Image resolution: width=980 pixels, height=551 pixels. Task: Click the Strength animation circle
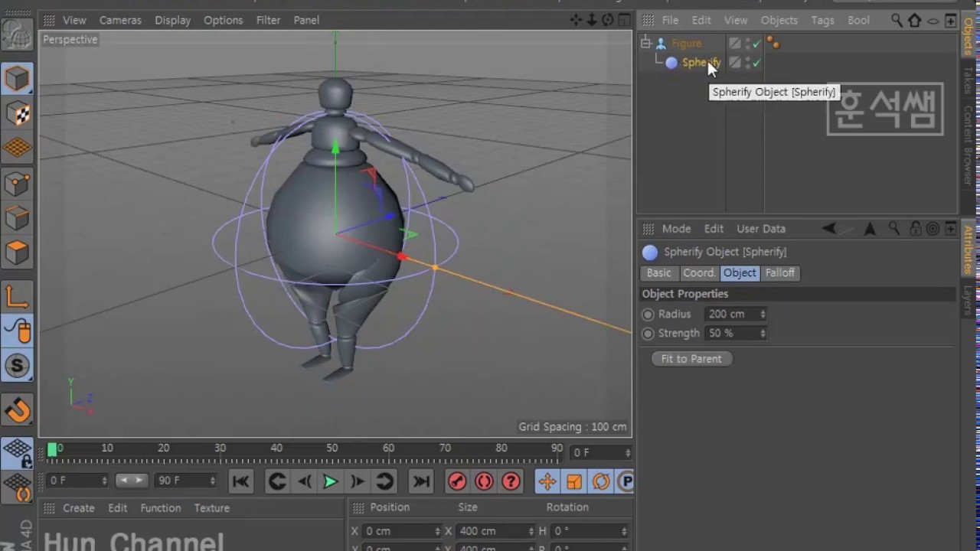648,334
